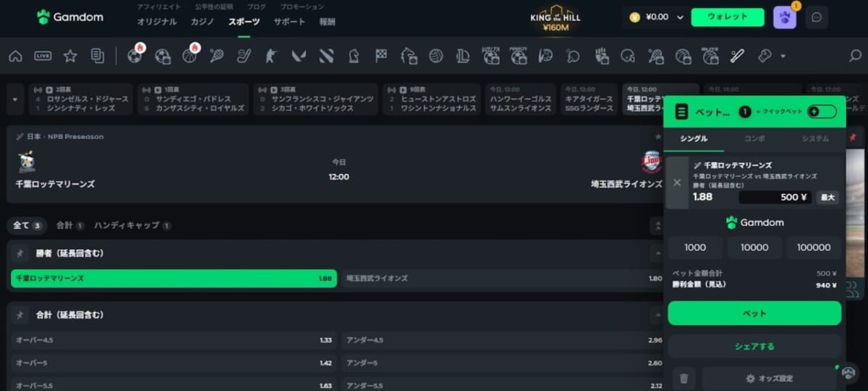The height and width of the screenshot is (391, 868).
Task: Remove Chiba Lotte bet with X
Action: [x=677, y=182]
